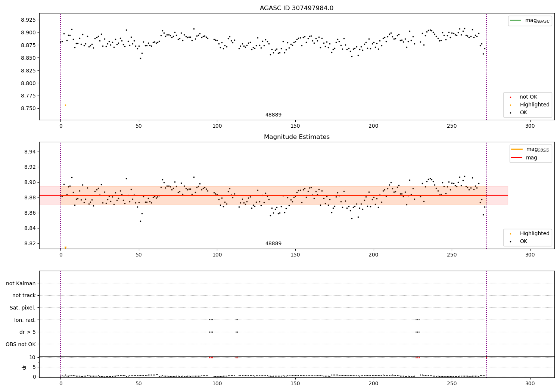Select the 'Magnitude Estimates' plot title
This screenshot has height=392, width=560.
coord(296,137)
